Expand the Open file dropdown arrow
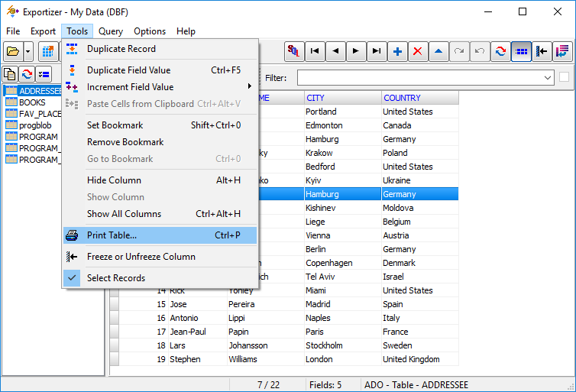This screenshot has width=576, height=392. [28, 51]
